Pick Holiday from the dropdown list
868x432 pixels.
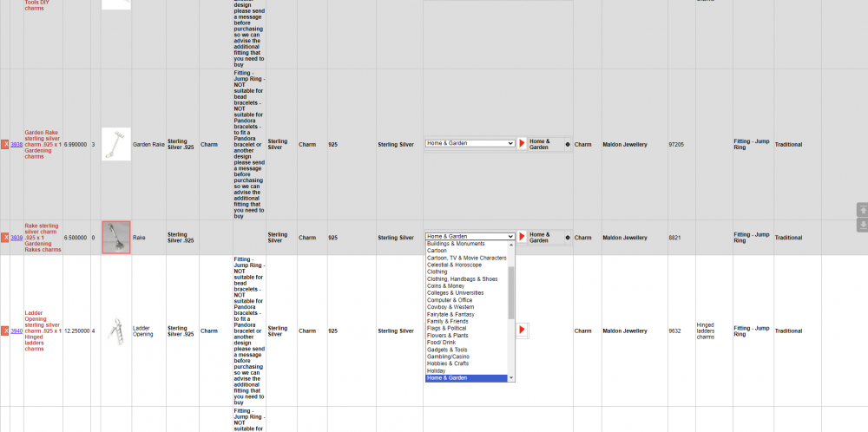click(467, 370)
